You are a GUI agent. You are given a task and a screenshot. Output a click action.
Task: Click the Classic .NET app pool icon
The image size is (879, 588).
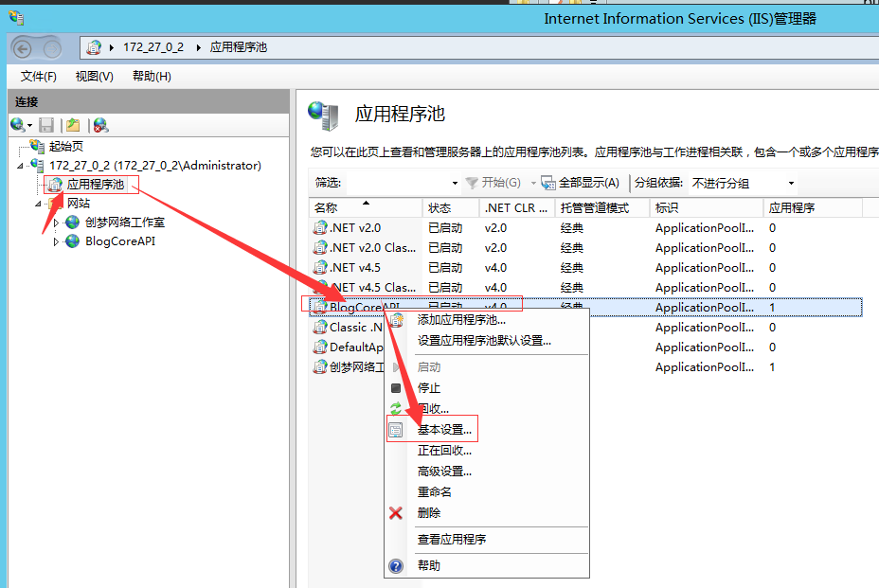click(x=320, y=328)
